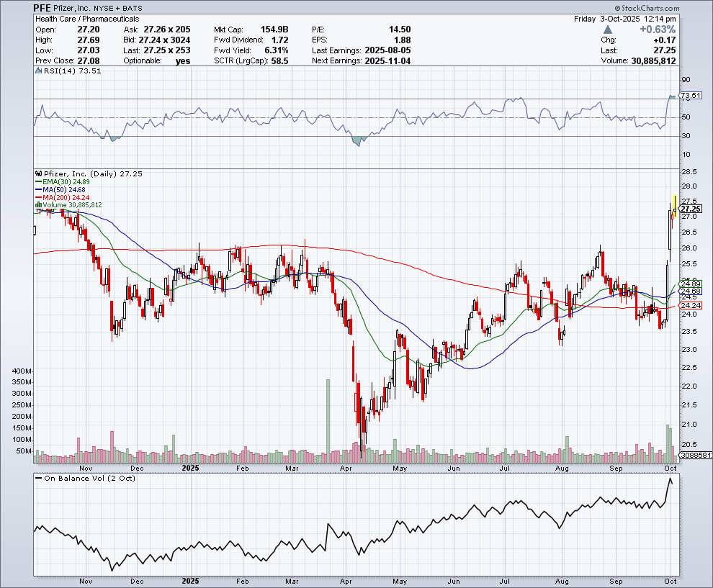This screenshot has height=588, width=713.
Task: Click the 73.51 RSI value tag
Action: pos(690,95)
